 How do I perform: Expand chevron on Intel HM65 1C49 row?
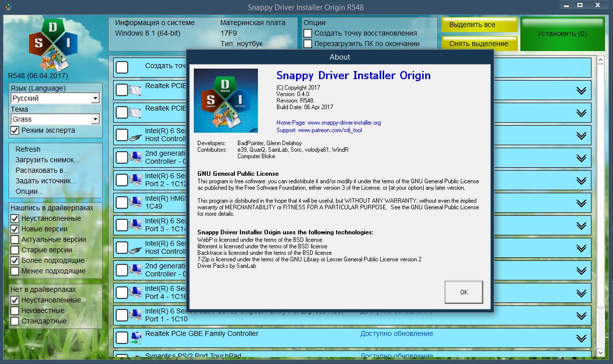click(581, 203)
